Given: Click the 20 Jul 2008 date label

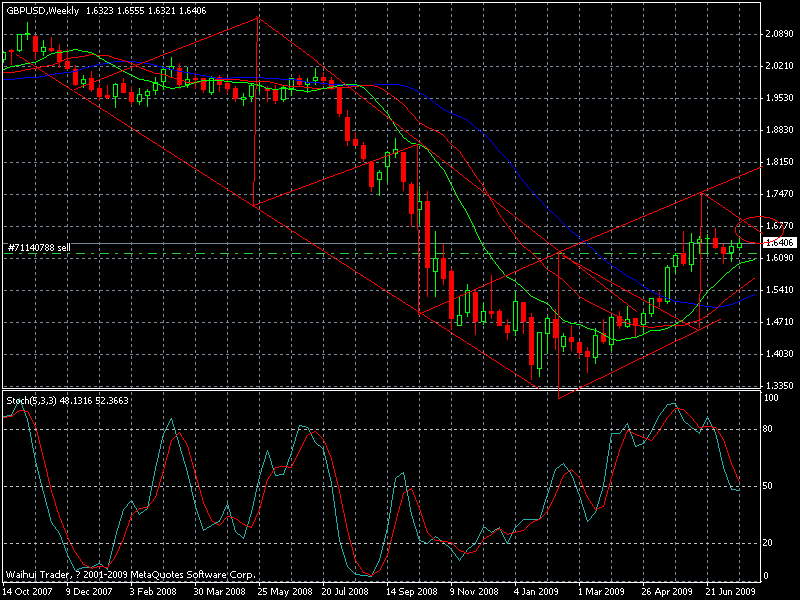Looking at the screenshot, I should (x=345, y=592).
